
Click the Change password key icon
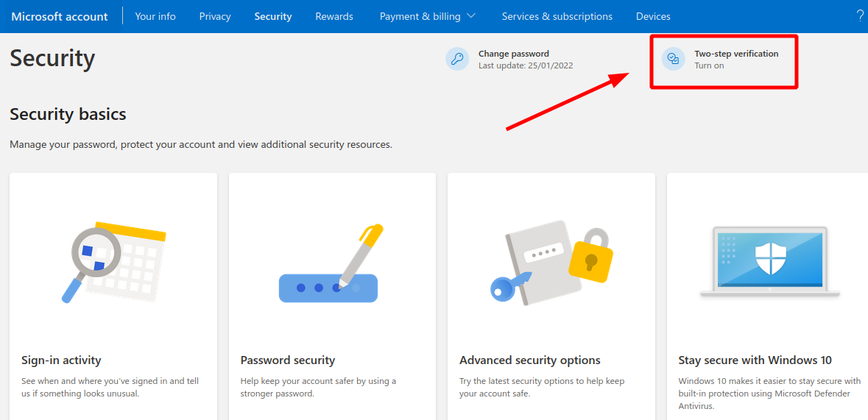point(457,59)
